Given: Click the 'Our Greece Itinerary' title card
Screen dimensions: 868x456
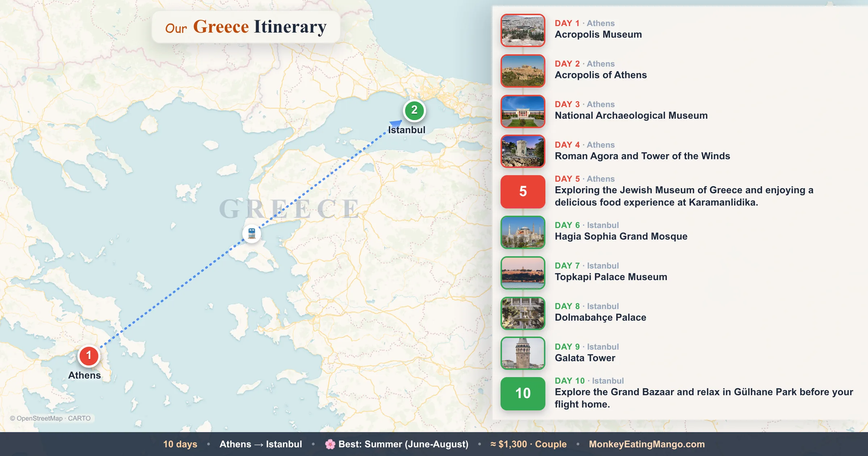Looking at the screenshot, I should click(x=246, y=27).
